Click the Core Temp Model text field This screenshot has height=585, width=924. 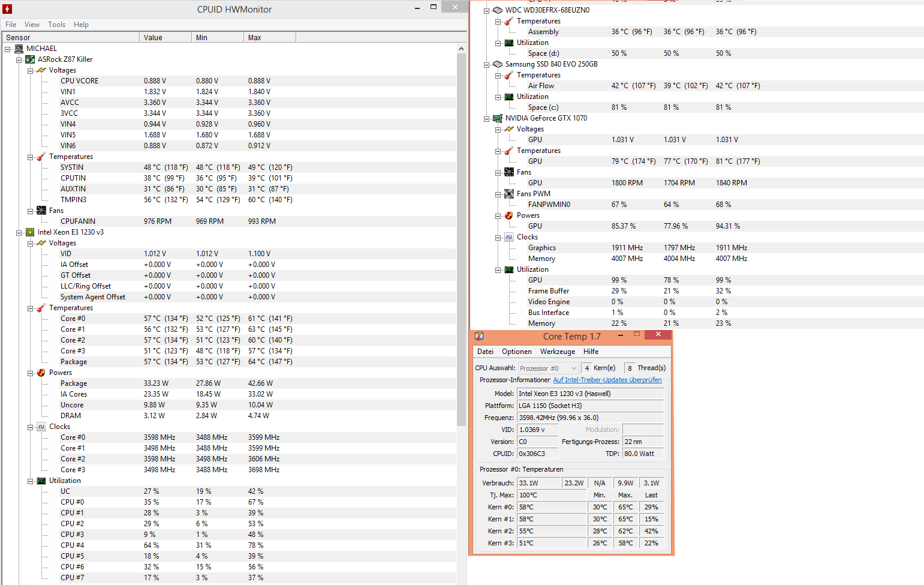point(591,394)
